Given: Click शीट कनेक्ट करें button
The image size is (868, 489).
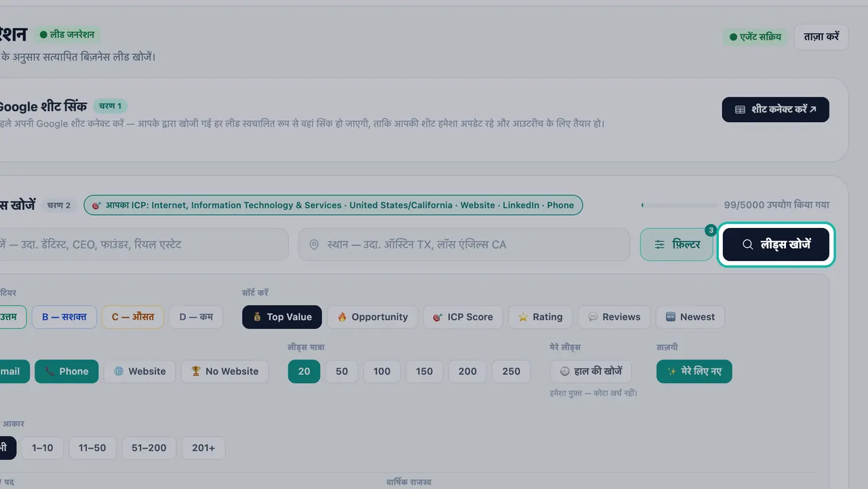Looking at the screenshot, I should tap(775, 109).
